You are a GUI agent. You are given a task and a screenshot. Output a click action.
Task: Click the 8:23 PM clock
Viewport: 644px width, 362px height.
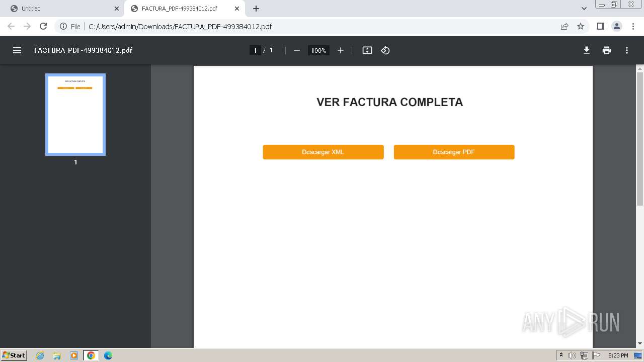pyautogui.click(x=618, y=355)
